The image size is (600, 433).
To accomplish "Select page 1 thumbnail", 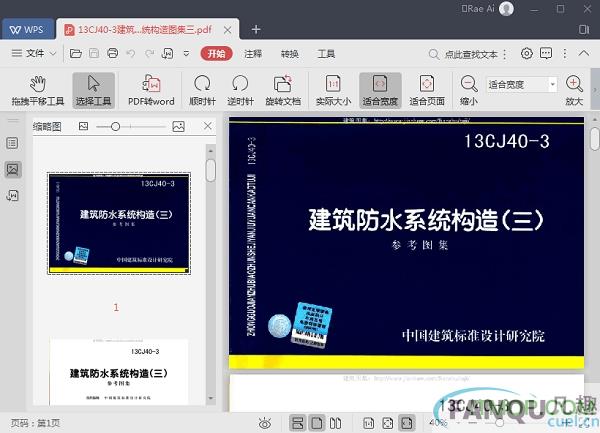I will (119, 223).
